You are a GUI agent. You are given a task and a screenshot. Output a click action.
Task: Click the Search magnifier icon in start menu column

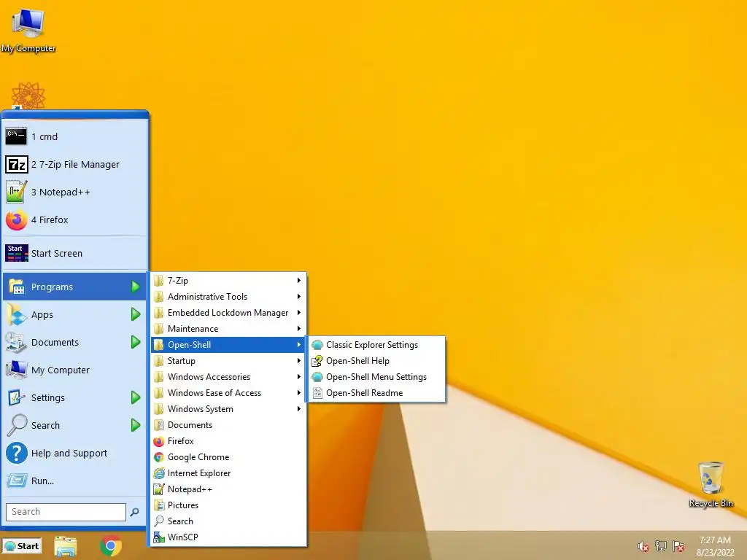[16, 425]
